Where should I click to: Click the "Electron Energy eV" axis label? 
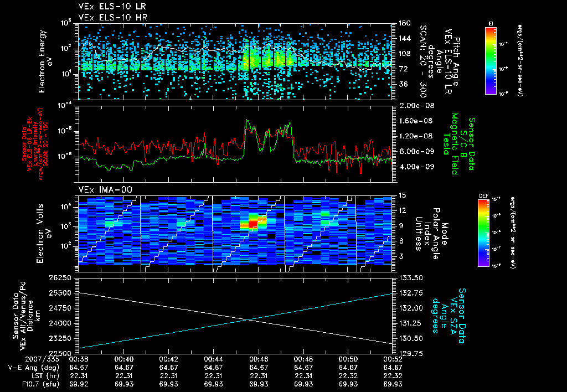[x=45, y=61]
